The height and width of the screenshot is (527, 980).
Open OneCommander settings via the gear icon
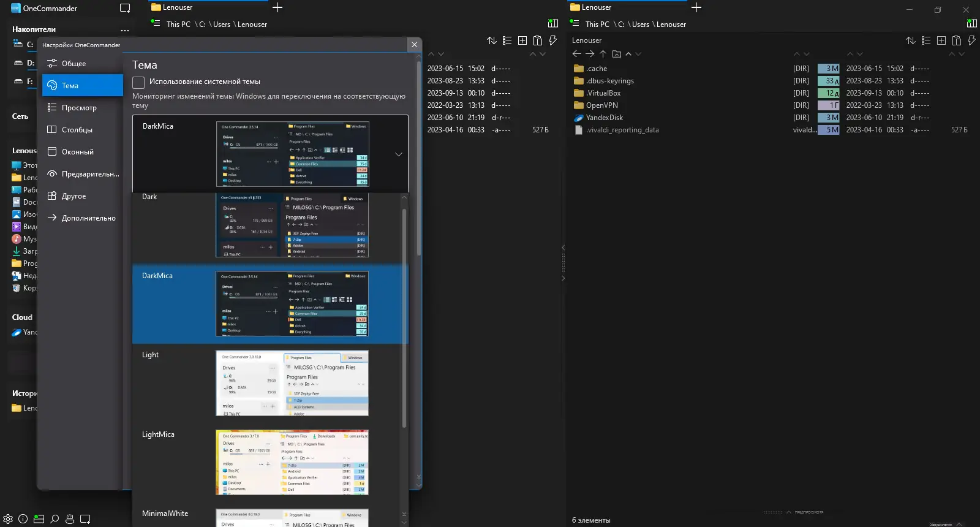tap(8, 519)
